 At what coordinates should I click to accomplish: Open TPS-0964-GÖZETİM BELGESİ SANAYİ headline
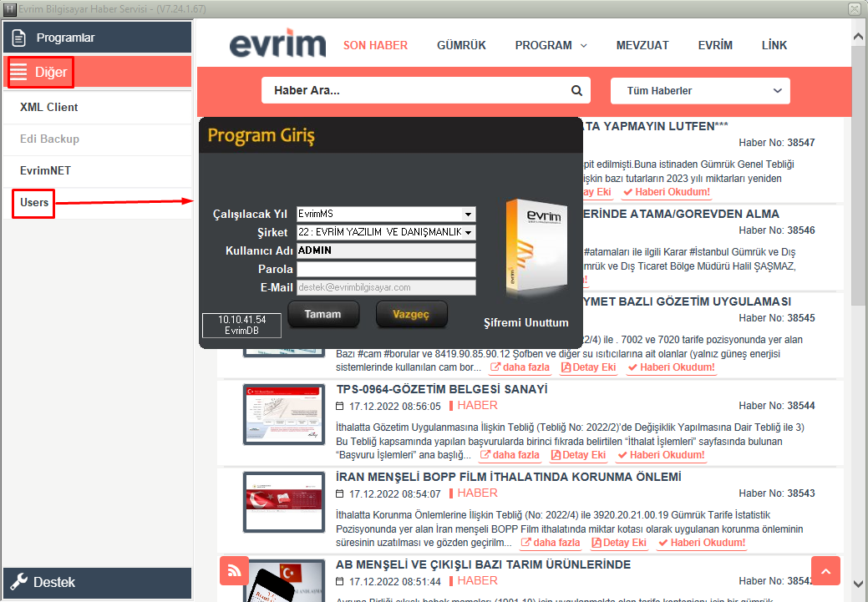point(442,390)
